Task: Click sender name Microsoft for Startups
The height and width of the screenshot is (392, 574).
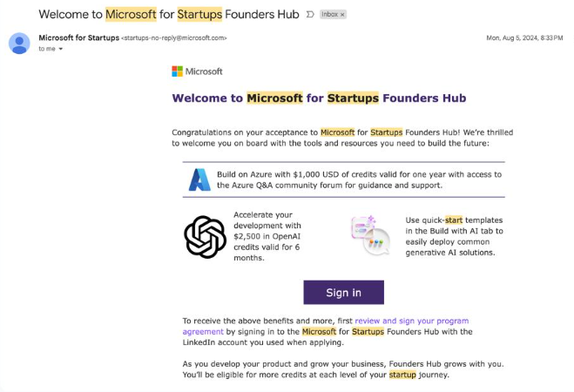Action: pyautogui.click(x=78, y=37)
